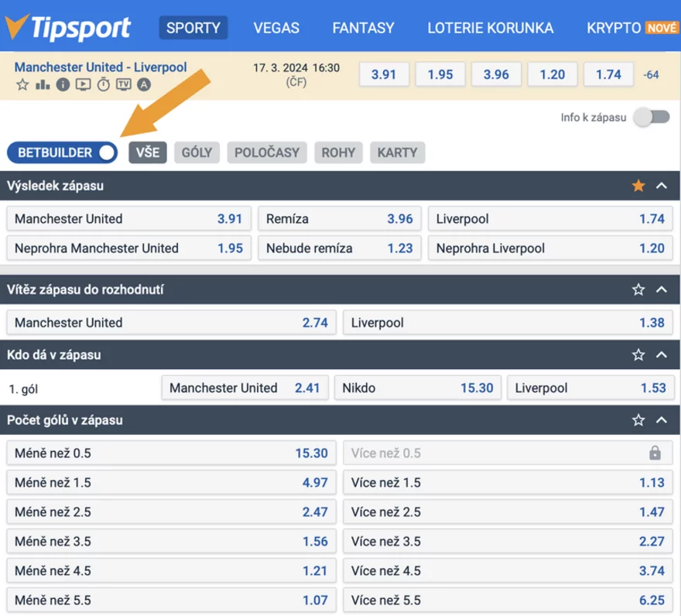Bet Více než 4.5 goals
Viewport: 681px width, 616px height.
[x=508, y=570]
